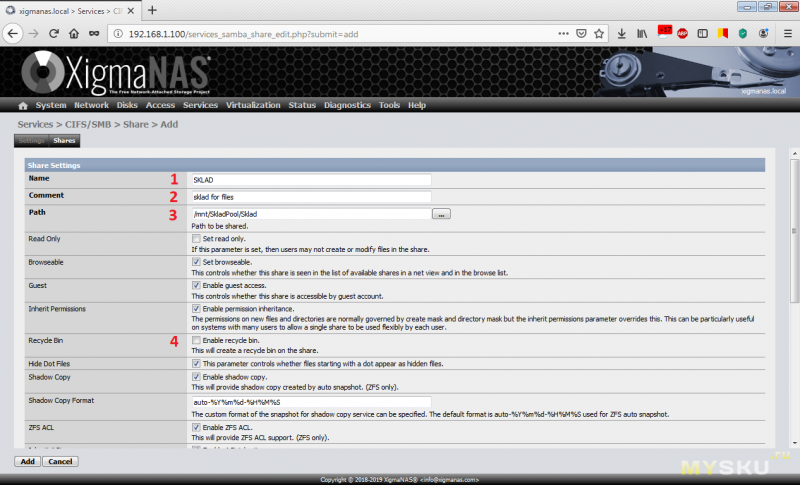Close the xigmanas.local browser tab
Screen dimensions: 800x485
pos(131,11)
